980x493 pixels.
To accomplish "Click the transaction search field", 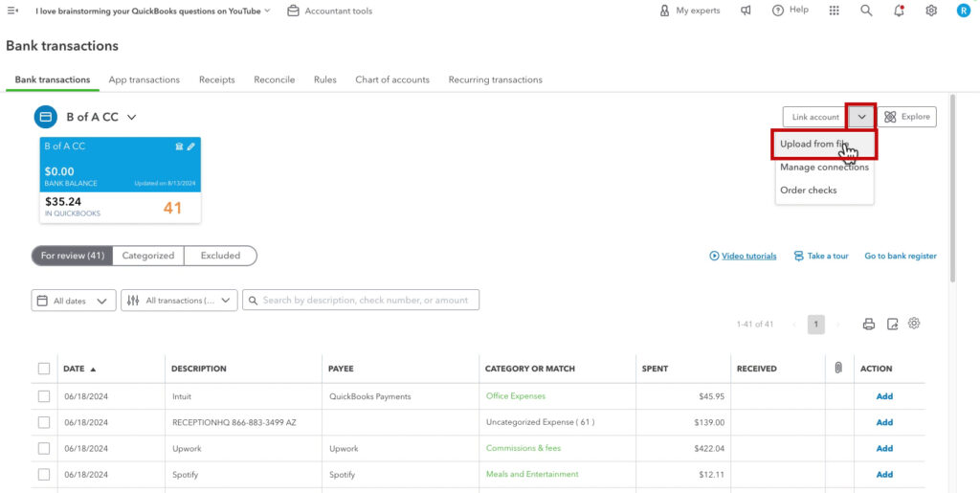I will click(361, 301).
